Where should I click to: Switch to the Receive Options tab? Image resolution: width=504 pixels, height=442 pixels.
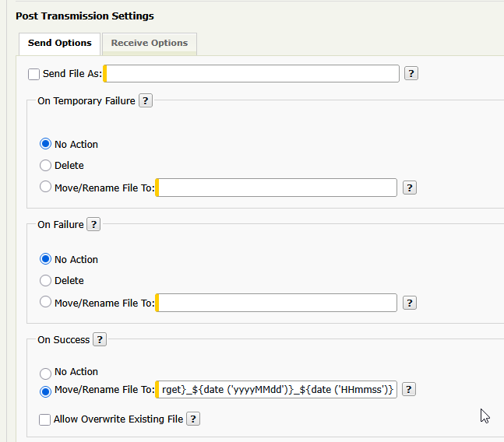[x=150, y=43]
